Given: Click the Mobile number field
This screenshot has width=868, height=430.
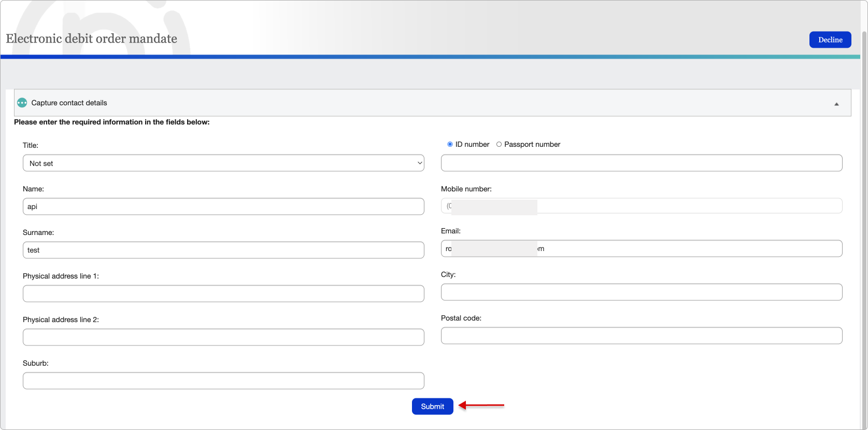Looking at the screenshot, I should [642, 206].
